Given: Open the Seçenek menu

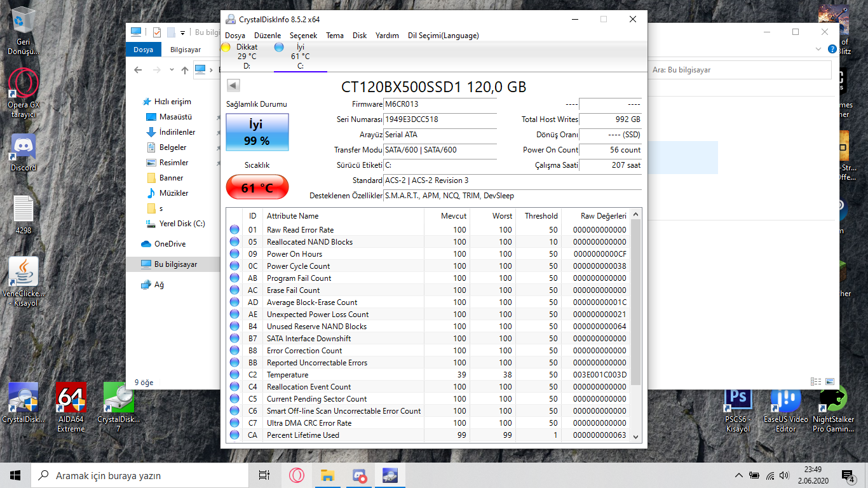Looking at the screenshot, I should [x=303, y=36].
